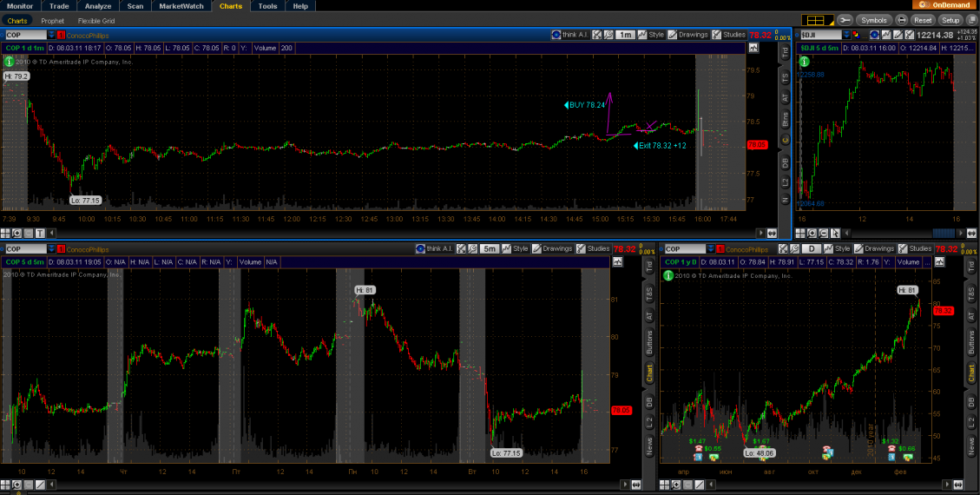Screen dimensions: 980x495
Task: Toggle Buttons sidebar tab on the 5m chart
Action: (x=648, y=342)
